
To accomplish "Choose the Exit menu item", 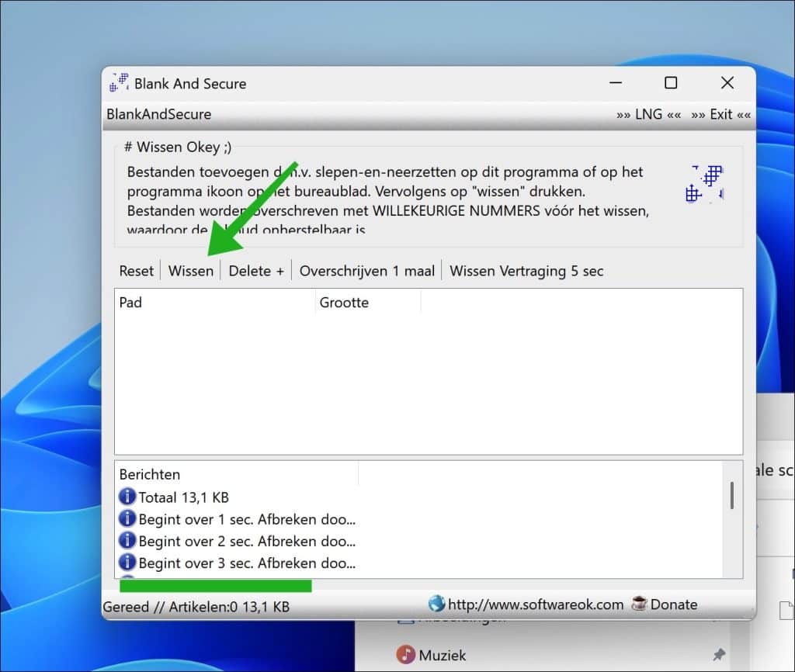I will (x=721, y=115).
